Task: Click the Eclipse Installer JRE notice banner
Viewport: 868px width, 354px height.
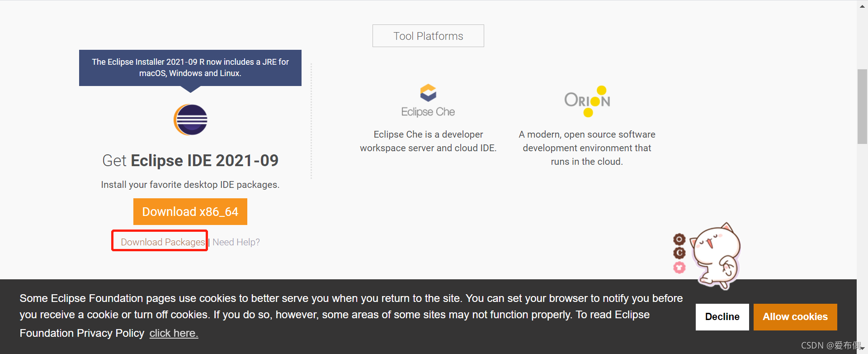Action: tap(190, 68)
